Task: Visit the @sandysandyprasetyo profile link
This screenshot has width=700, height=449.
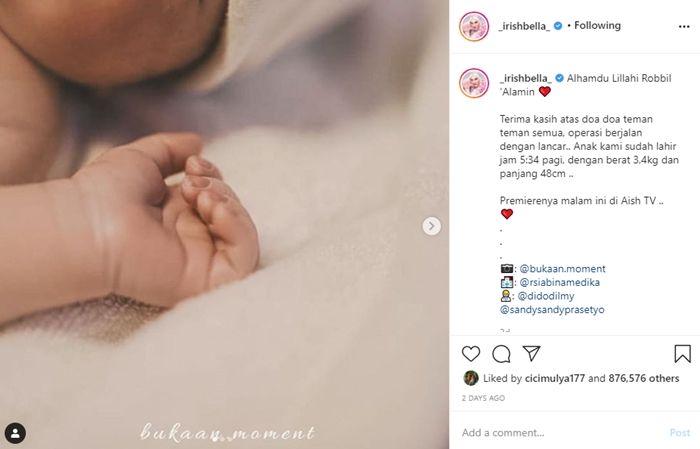Action: coord(552,309)
